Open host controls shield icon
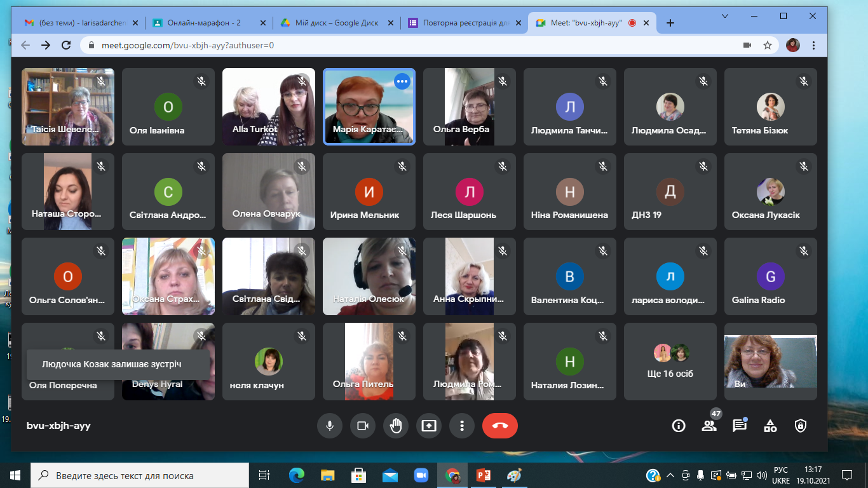 (801, 426)
